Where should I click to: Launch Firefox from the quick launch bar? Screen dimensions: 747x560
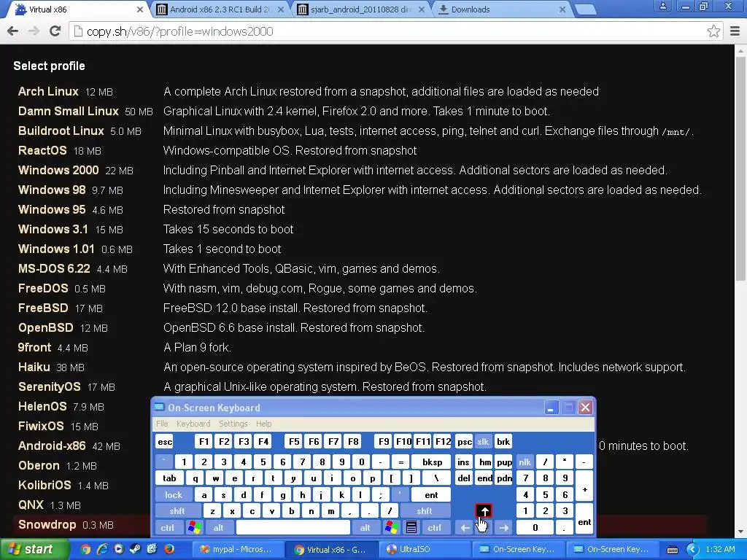(169, 549)
